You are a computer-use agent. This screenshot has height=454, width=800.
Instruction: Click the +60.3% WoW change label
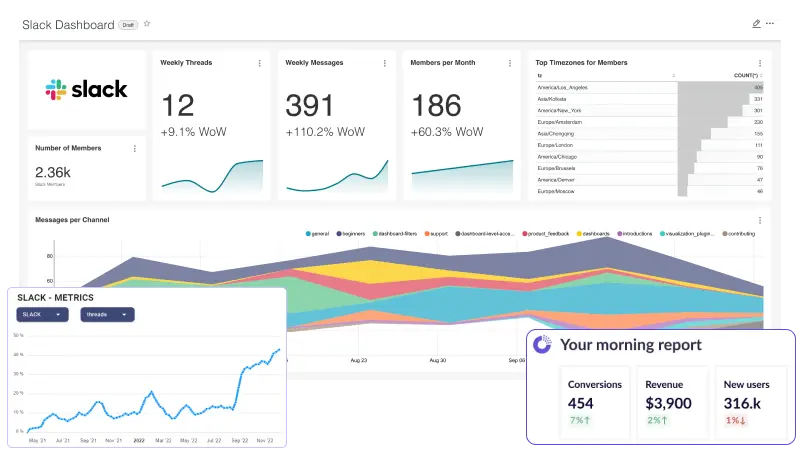click(x=447, y=132)
